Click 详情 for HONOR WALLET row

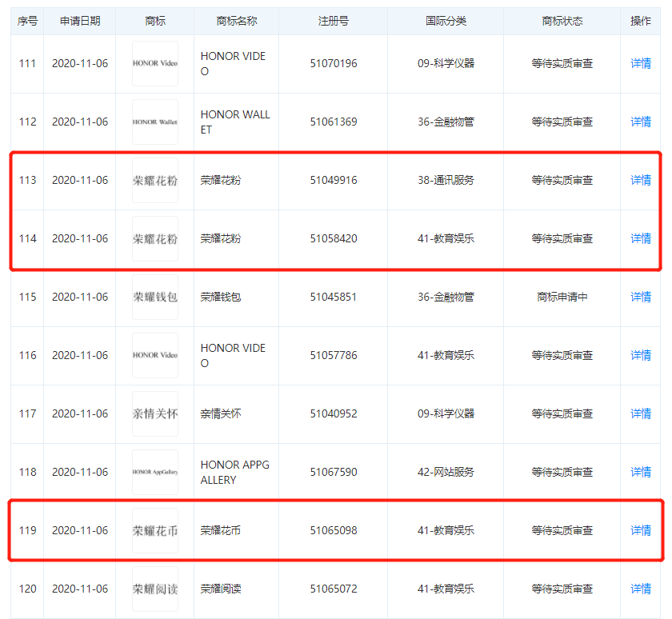(x=640, y=122)
